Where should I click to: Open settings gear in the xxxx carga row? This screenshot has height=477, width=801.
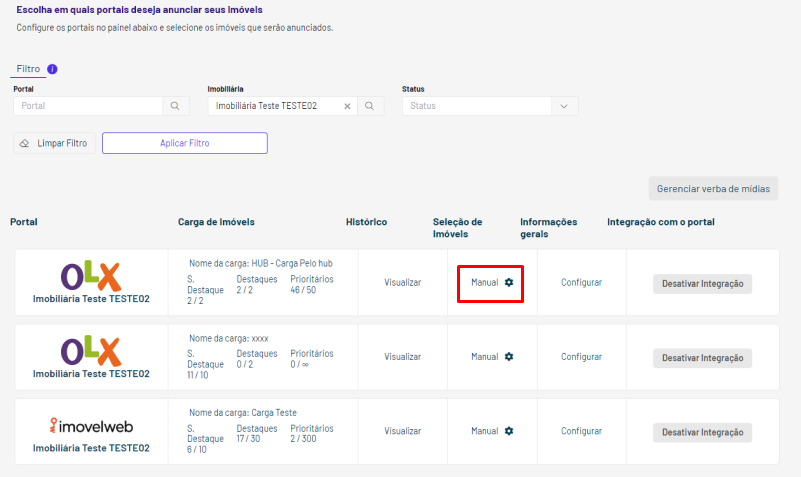tap(509, 356)
